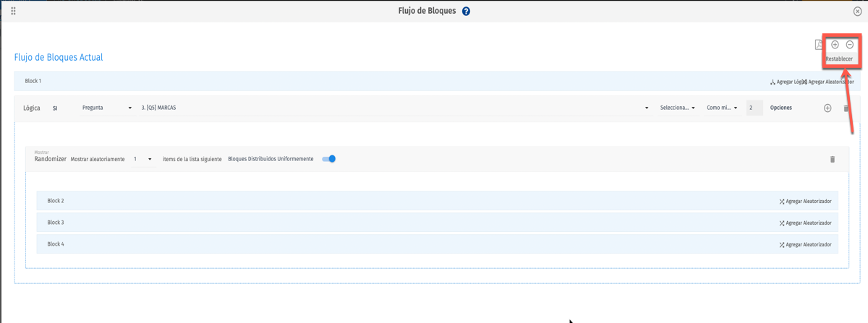Delete the logic row with trash icon
Viewport: 868px width, 323px height.
[846, 108]
